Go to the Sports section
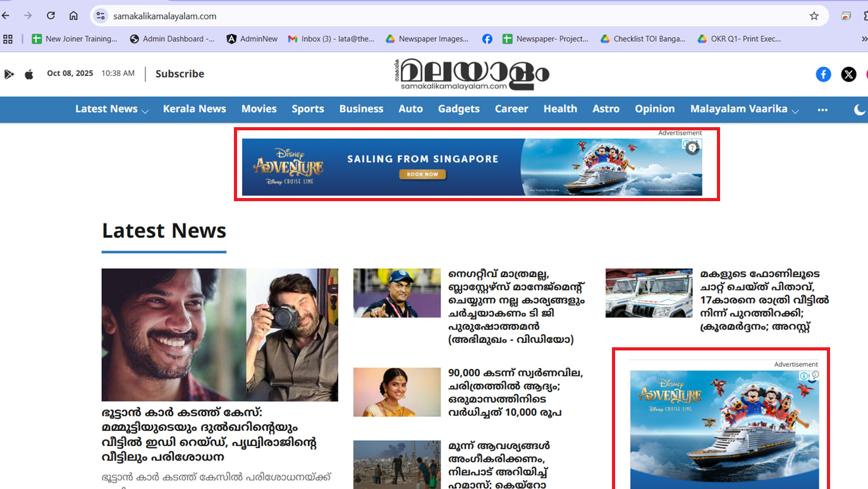The image size is (868, 489). click(x=308, y=109)
